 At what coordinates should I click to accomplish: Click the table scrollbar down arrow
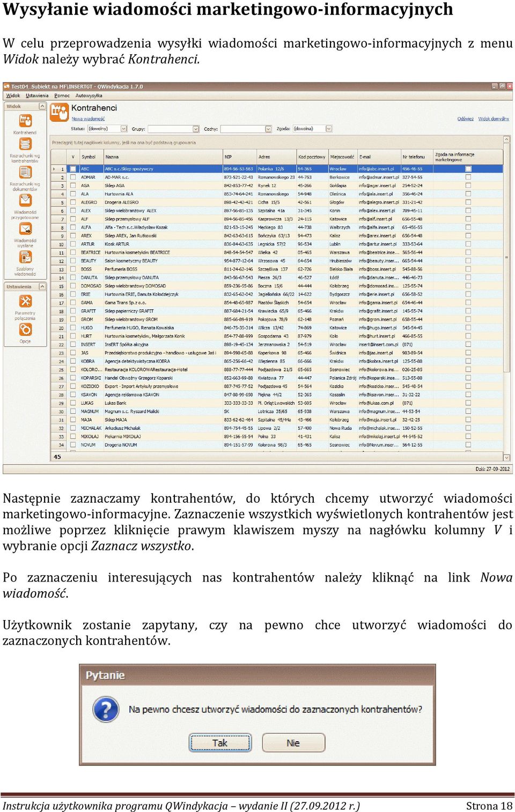tap(506, 458)
